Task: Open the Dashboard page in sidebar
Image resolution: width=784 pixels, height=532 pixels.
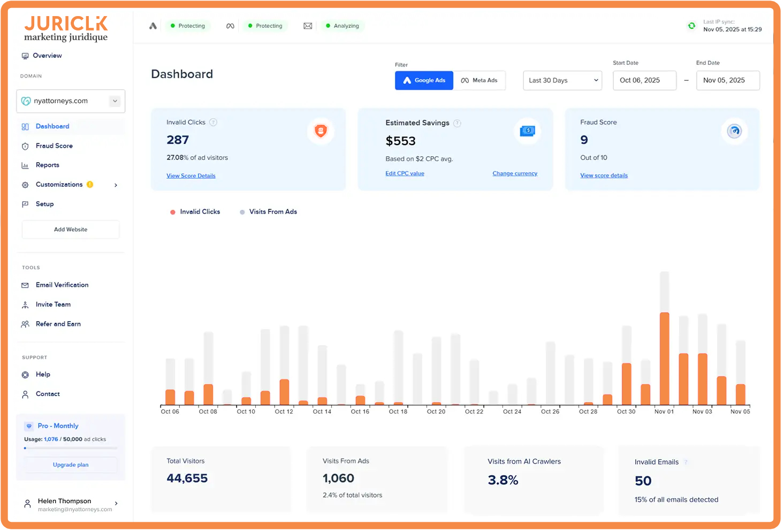Action: [x=71, y=126]
